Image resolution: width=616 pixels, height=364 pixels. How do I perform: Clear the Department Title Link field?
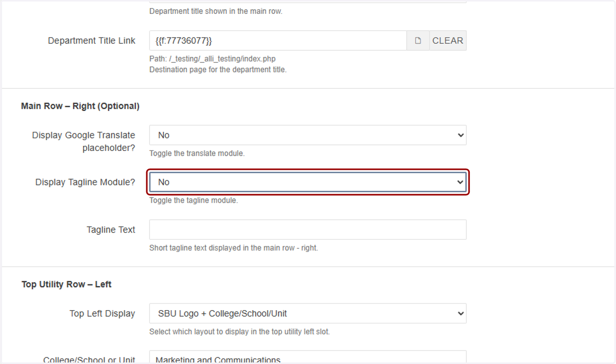[x=448, y=41]
